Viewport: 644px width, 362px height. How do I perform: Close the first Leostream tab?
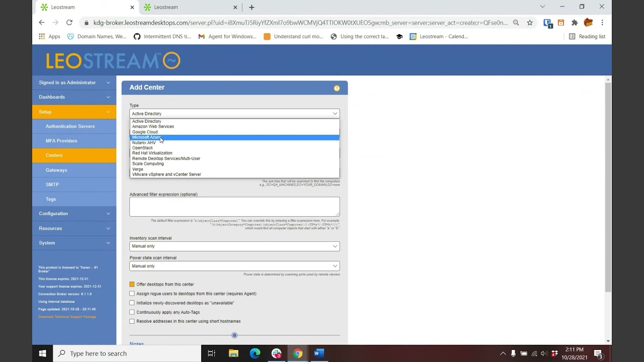132,7
